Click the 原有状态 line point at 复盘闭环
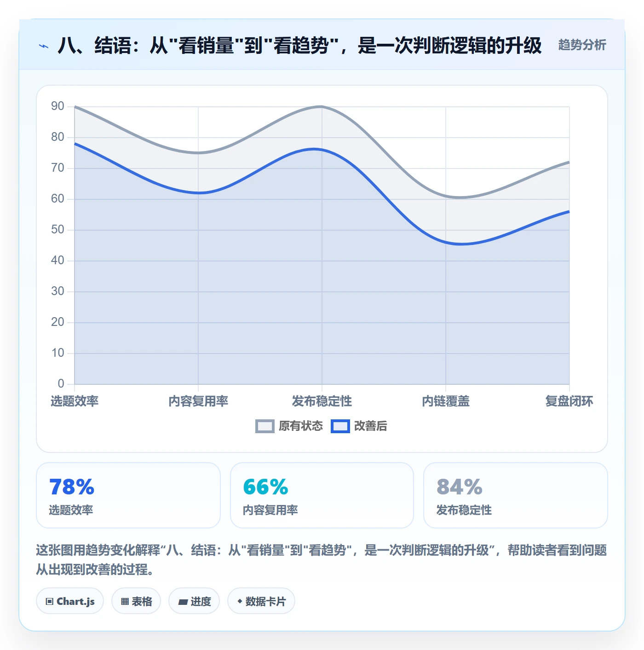 point(569,162)
